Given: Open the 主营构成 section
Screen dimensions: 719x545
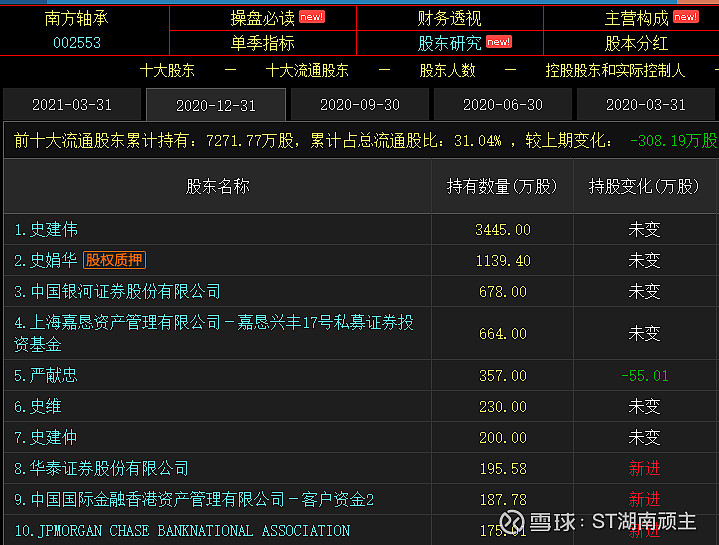Looking at the screenshot, I should pos(636,18).
